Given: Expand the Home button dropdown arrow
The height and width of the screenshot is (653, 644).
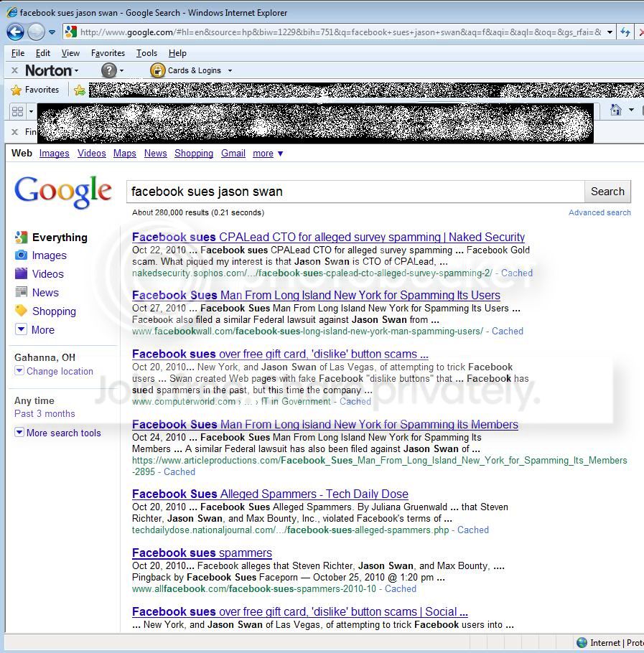Looking at the screenshot, I should pos(632,110).
